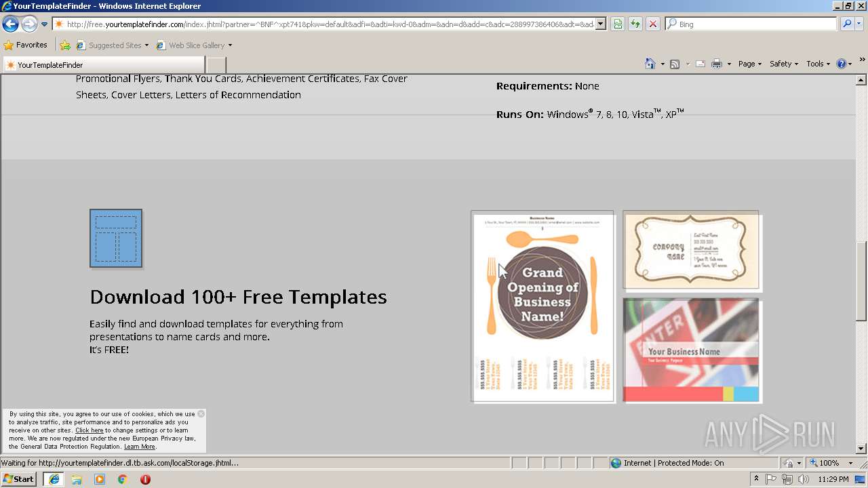Open the Page menu
868x488 pixels.
point(749,64)
